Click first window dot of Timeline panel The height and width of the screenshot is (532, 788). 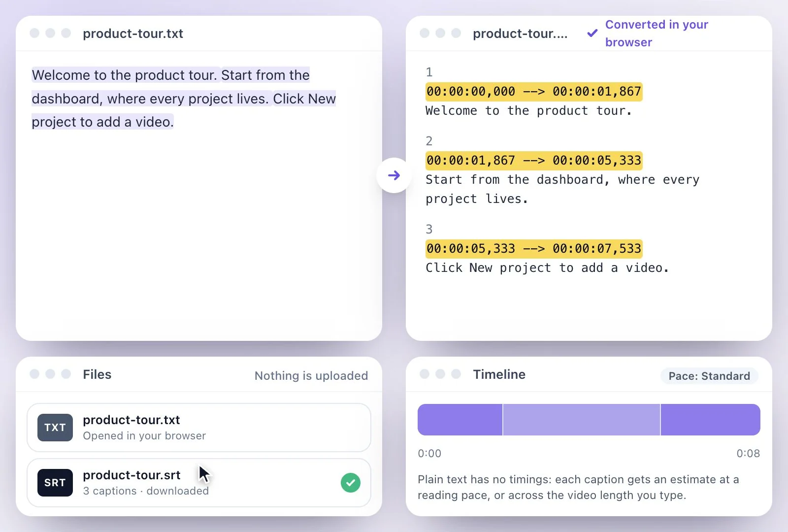coord(425,374)
